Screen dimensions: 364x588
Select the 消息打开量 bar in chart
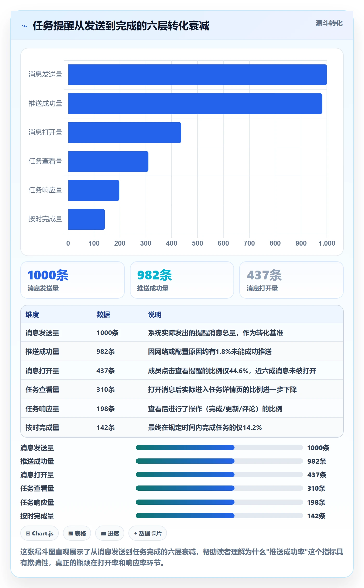(125, 132)
